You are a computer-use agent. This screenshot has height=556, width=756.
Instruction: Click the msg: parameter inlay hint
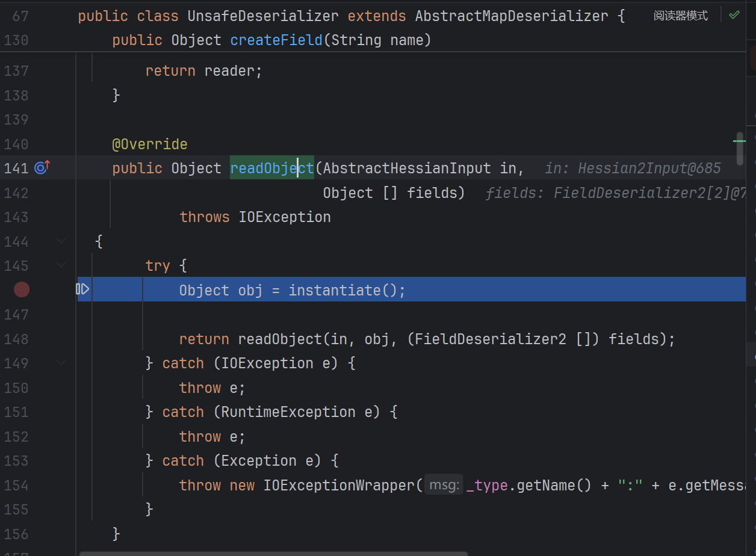coord(444,485)
